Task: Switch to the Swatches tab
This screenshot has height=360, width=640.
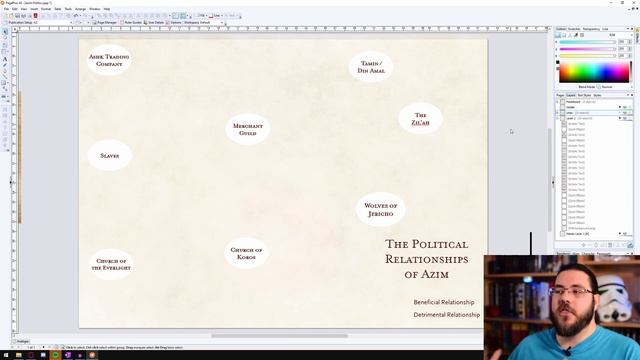Action: (574, 29)
